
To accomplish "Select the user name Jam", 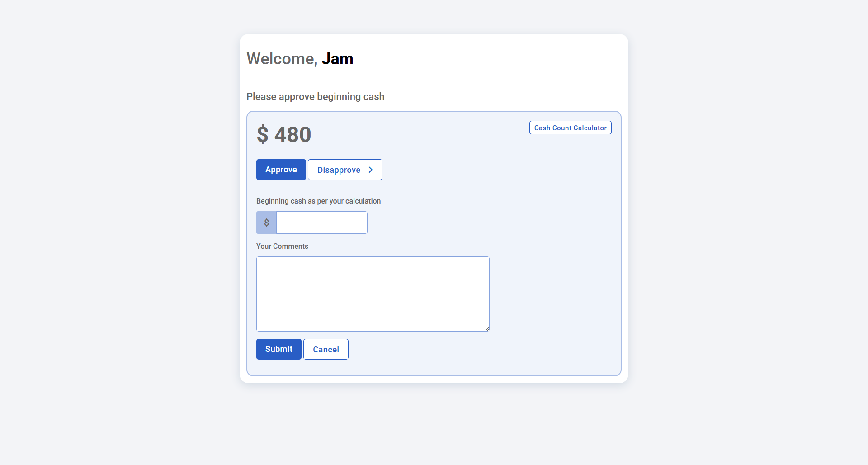I will click(x=337, y=59).
